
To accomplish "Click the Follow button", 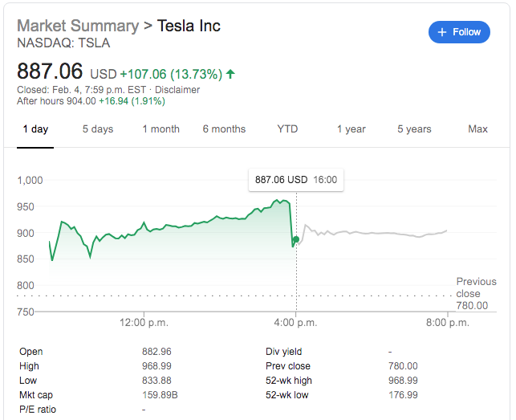I will point(459,32).
